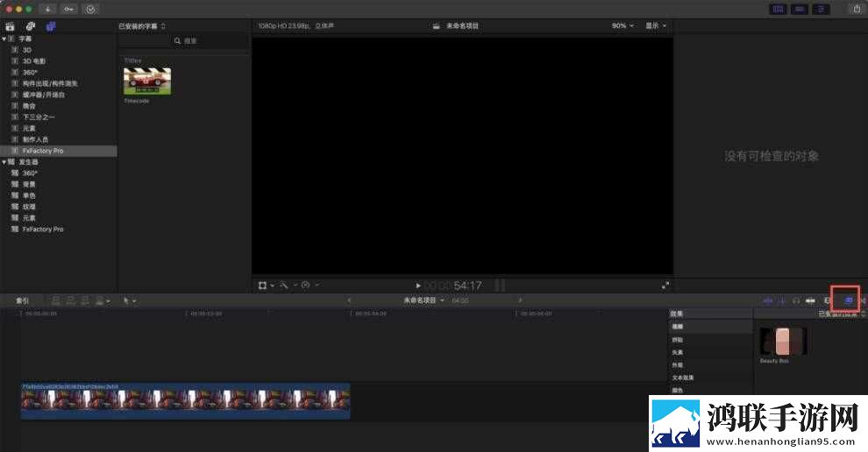Collapse the 字幕 titles category triangle
The height and width of the screenshot is (452, 868).
click(x=4, y=39)
